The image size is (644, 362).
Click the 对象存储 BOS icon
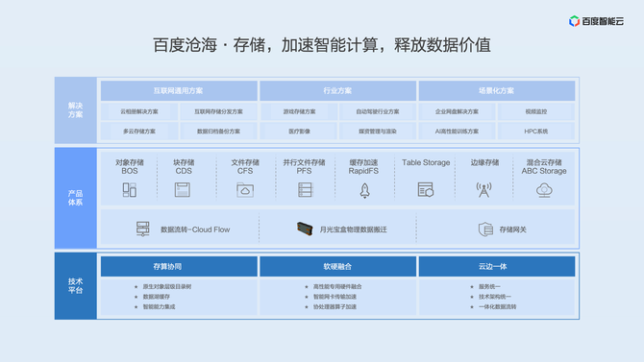tap(130, 190)
